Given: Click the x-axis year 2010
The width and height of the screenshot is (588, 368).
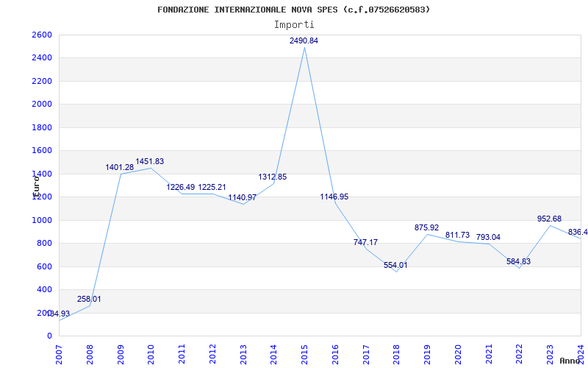Looking at the screenshot, I should (x=151, y=355).
